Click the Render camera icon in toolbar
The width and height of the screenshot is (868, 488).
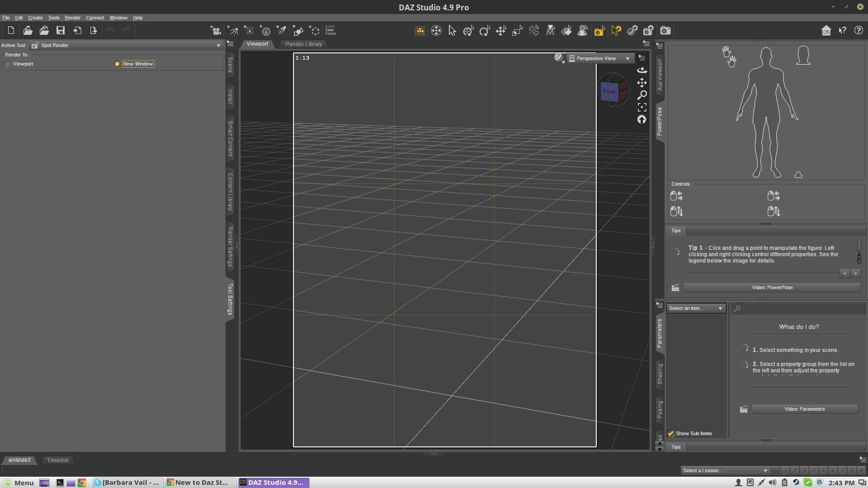point(665,31)
